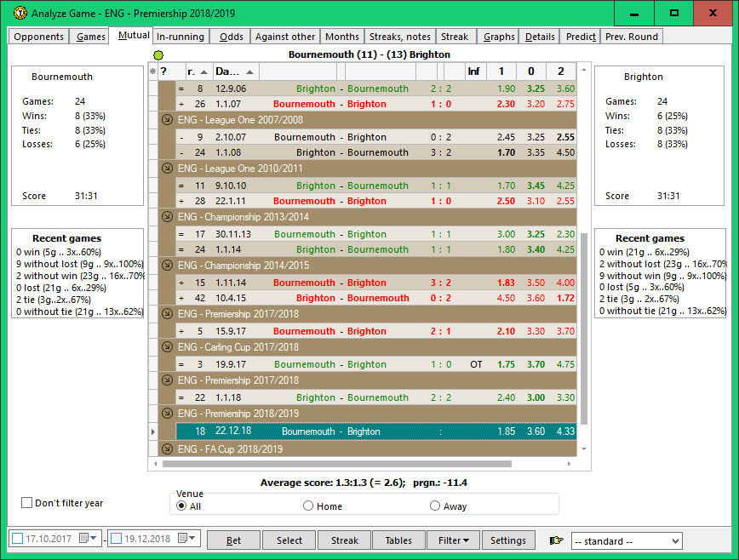Select the Away venue radio button
739x560 pixels.
[x=435, y=506]
